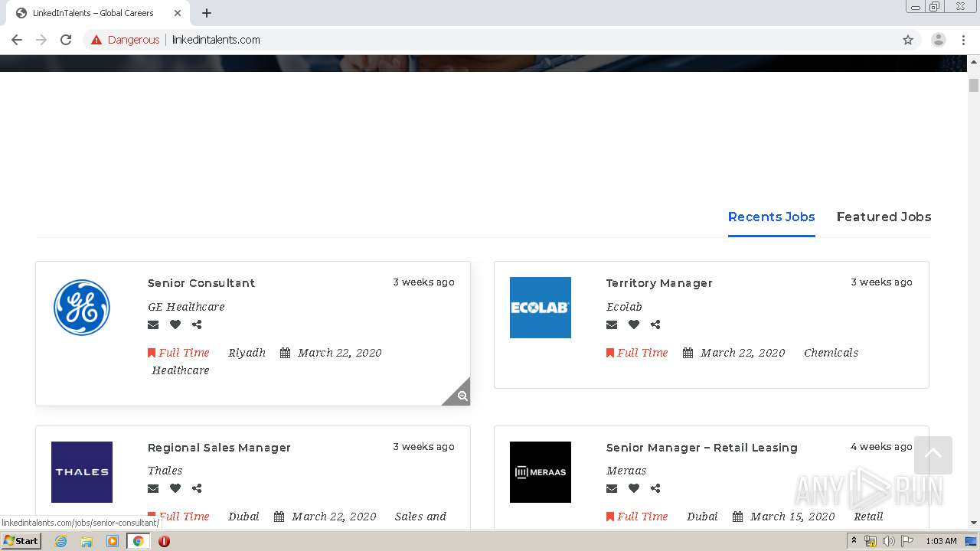This screenshot has height=551, width=980.
Task: Email the Territory Manager job via envelope icon
Action: pyautogui.click(x=612, y=324)
